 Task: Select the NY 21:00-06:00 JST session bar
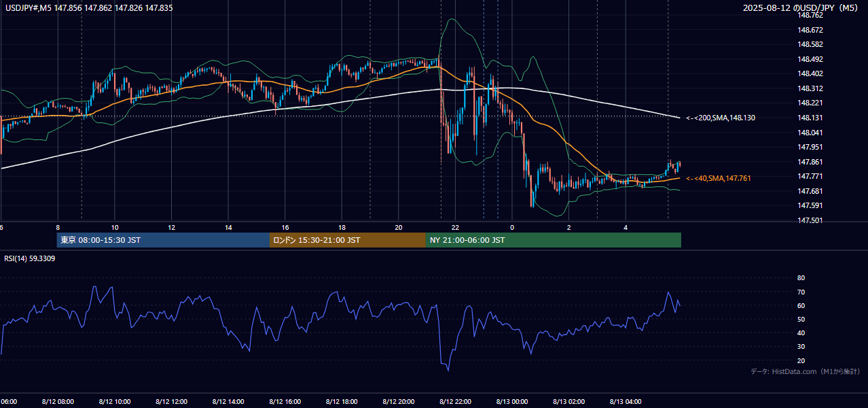coord(554,240)
